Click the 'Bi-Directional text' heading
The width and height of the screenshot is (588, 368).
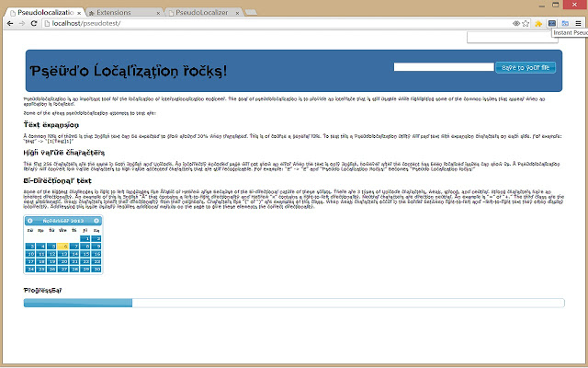click(x=57, y=180)
